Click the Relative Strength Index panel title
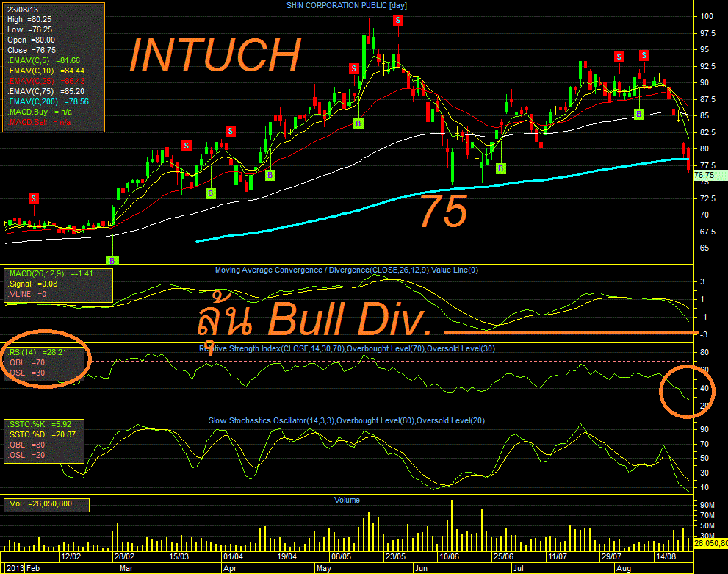 coord(347,348)
